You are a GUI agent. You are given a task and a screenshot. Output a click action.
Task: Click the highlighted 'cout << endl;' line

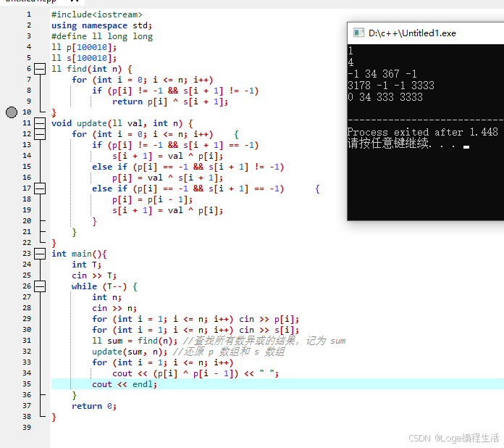point(125,384)
